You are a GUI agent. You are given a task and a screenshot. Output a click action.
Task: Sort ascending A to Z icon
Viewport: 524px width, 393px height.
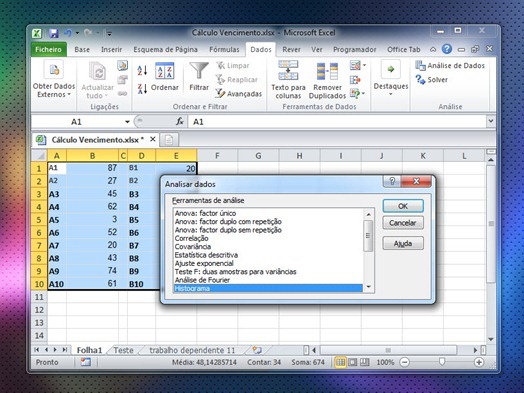(142, 70)
